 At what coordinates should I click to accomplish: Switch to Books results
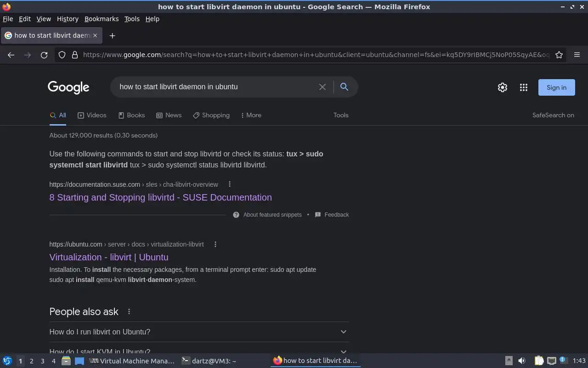[x=131, y=115]
